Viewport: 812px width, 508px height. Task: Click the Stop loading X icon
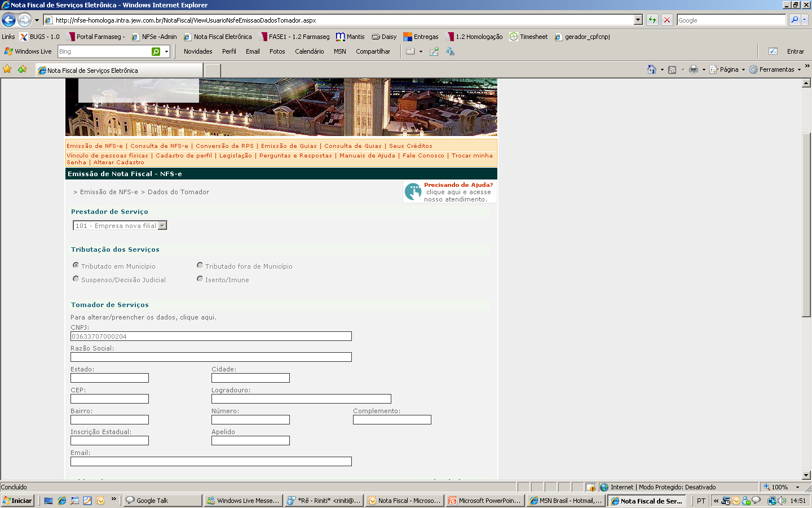tap(667, 20)
